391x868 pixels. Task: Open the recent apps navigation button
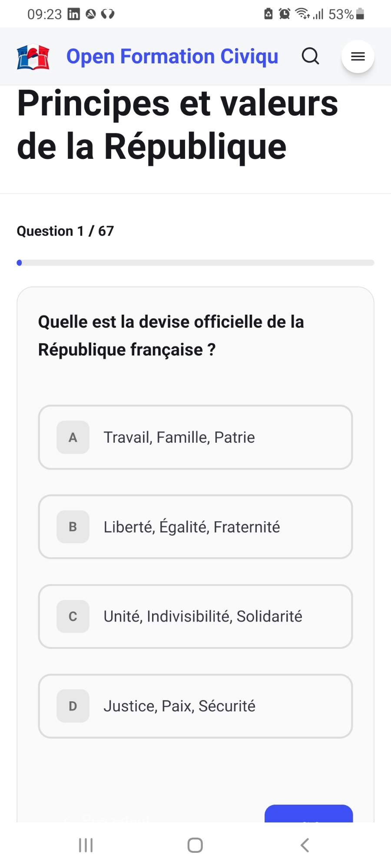86,845
